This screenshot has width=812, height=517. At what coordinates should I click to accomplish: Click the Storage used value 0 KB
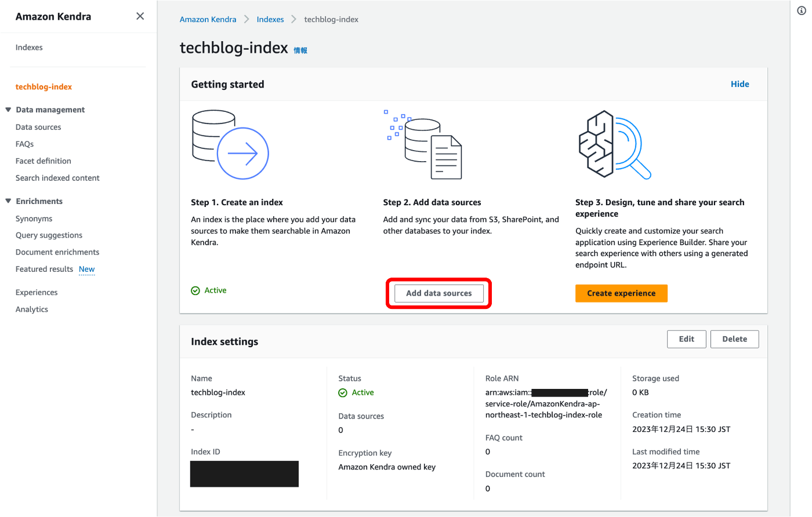coord(640,393)
